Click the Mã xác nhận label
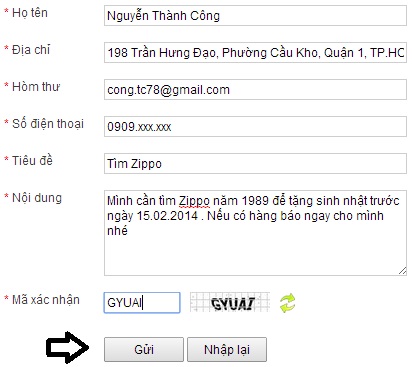The image size is (412, 367). [46, 300]
